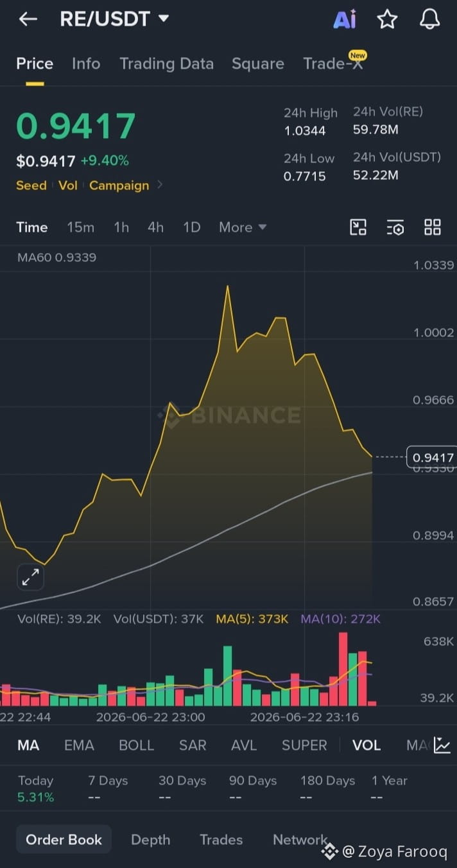Enable the SUPER indicator
Screen dimensions: 457x868
pos(304,745)
